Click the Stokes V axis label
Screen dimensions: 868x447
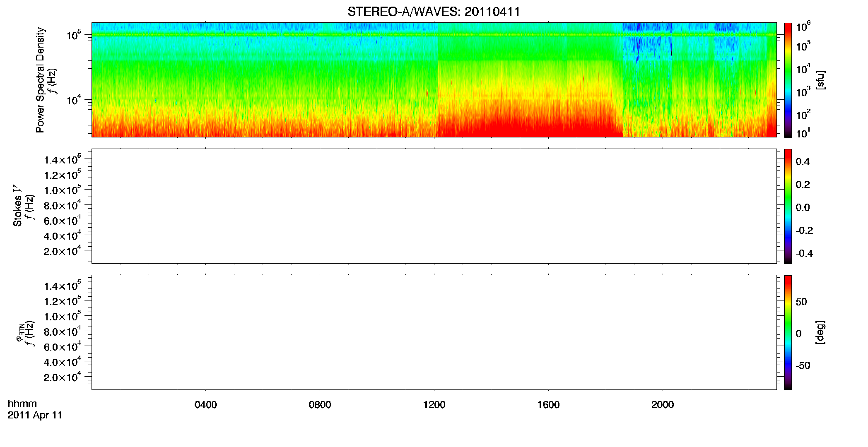17,206
